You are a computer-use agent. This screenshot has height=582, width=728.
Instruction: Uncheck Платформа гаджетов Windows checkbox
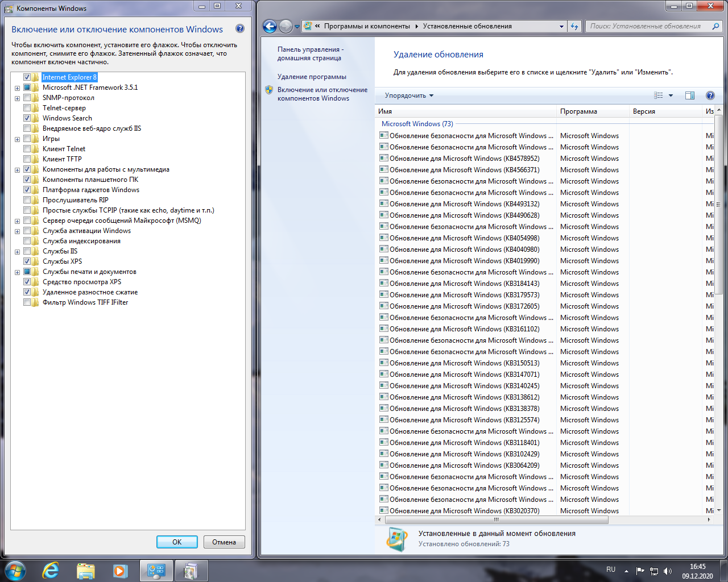27,190
